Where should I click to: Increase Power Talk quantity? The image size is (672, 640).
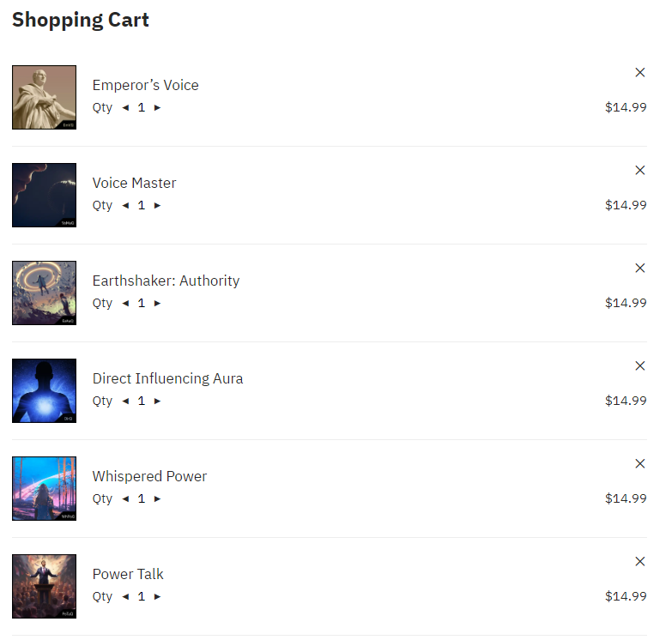[x=157, y=596]
